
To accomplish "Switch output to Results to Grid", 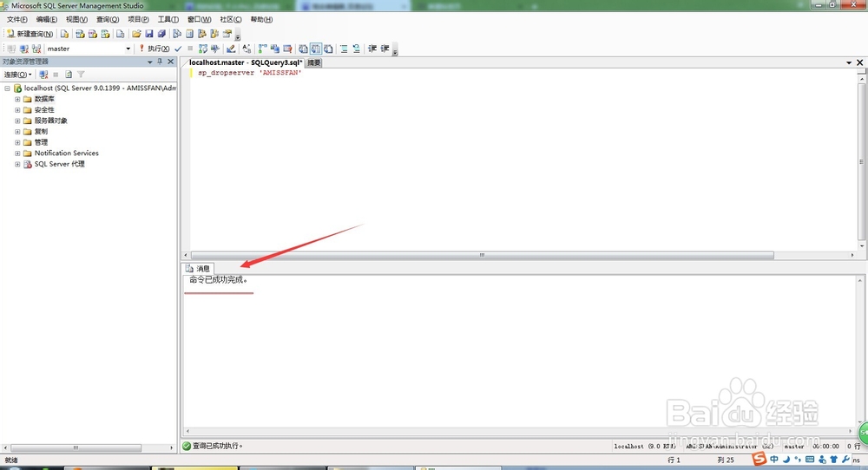I will 316,49.
